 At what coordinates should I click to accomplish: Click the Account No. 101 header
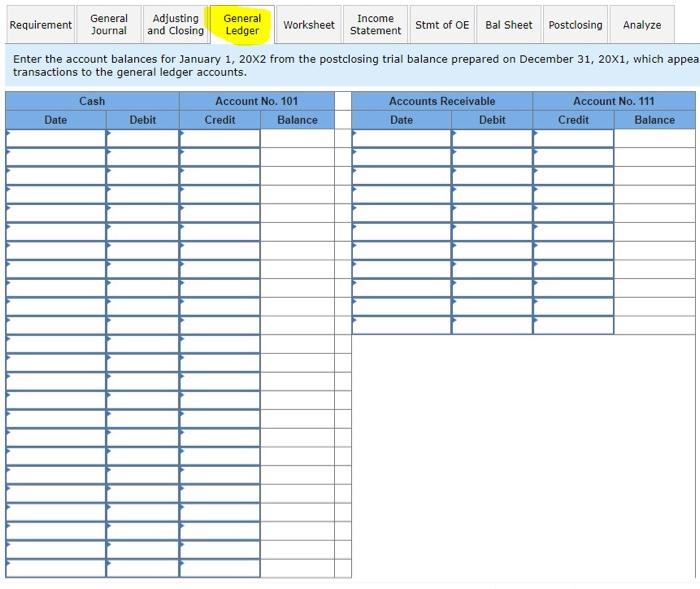click(257, 101)
